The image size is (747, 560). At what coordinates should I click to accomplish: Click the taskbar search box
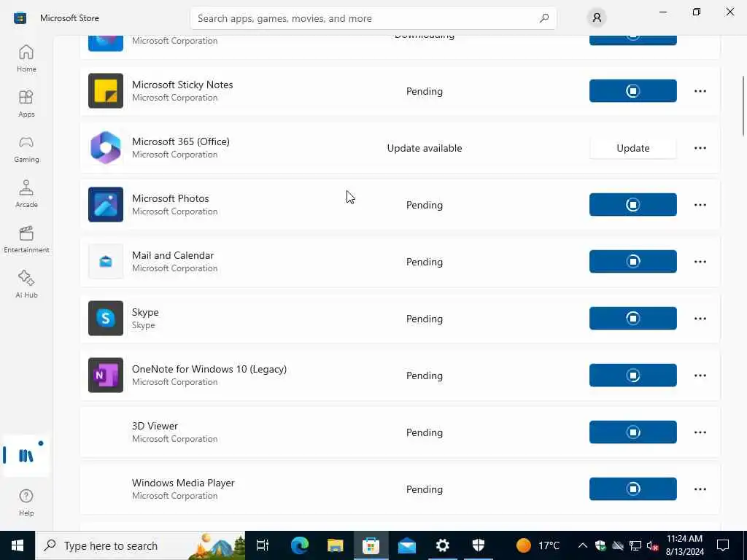point(140,545)
